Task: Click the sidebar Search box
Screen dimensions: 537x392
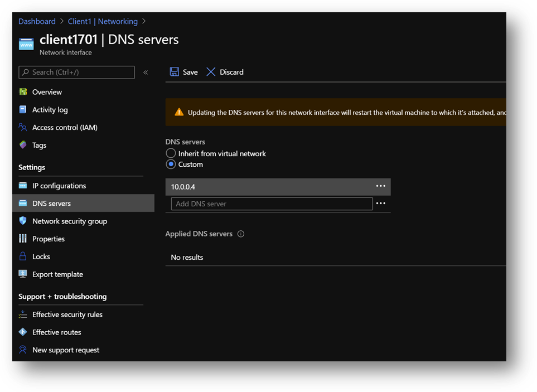Action: coord(76,72)
